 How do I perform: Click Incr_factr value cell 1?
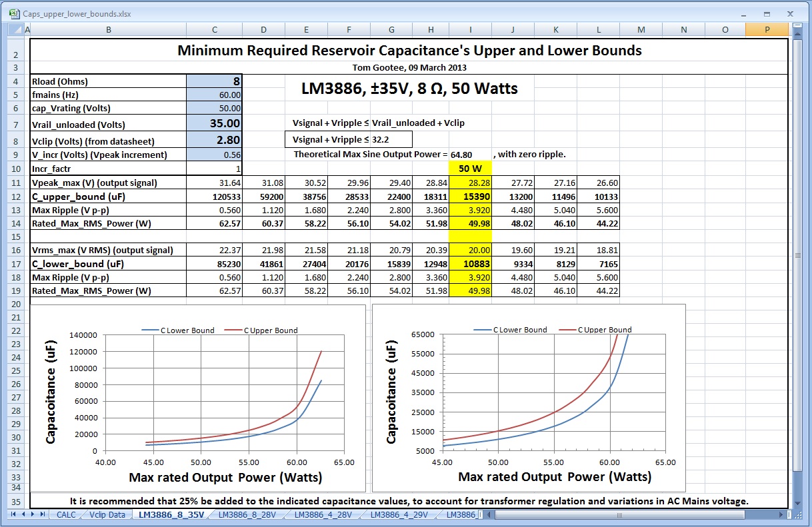pyautogui.click(x=214, y=169)
